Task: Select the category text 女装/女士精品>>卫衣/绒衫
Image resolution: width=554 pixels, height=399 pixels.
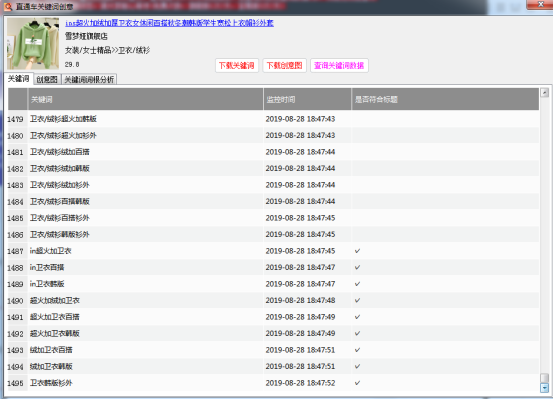Action: point(107,50)
